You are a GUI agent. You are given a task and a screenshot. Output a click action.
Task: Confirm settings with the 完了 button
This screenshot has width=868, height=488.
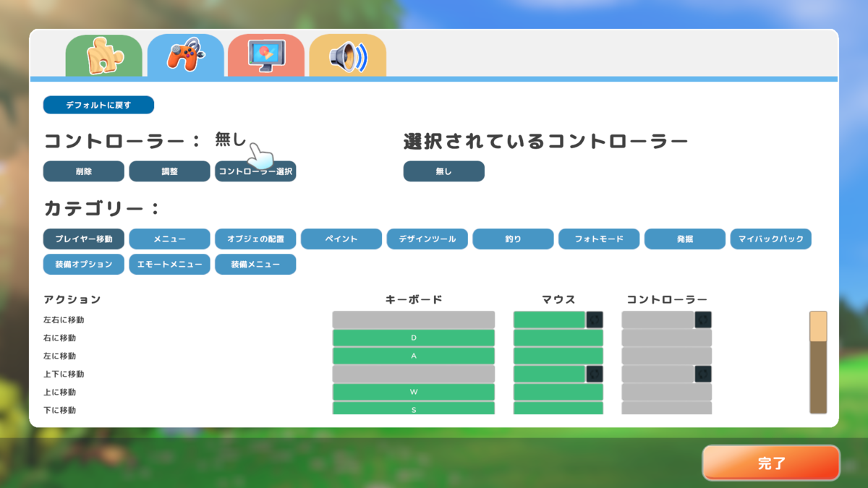tap(771, 463)
